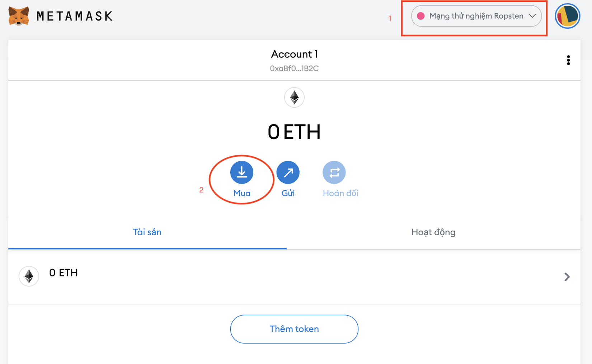Screen dimensions: 592x364
Task: Click the METAMASK wordmark text
Action: pos(75,16)
